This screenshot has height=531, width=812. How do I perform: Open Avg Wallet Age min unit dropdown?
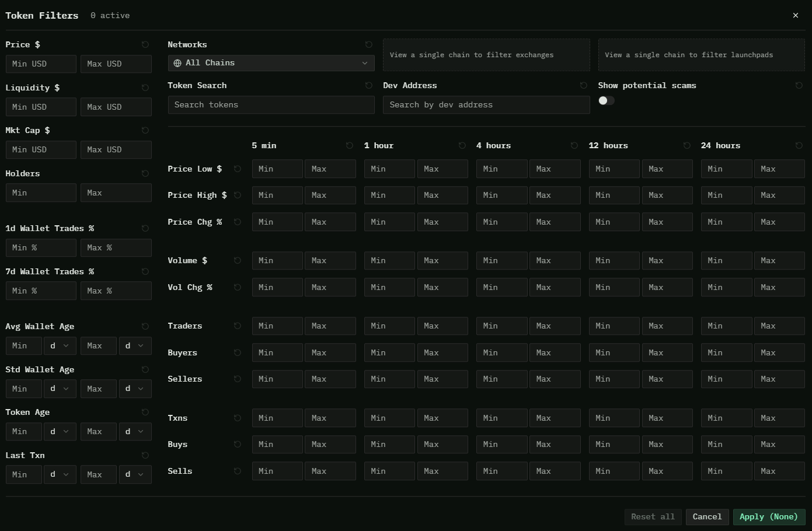[x=60, y=346]
